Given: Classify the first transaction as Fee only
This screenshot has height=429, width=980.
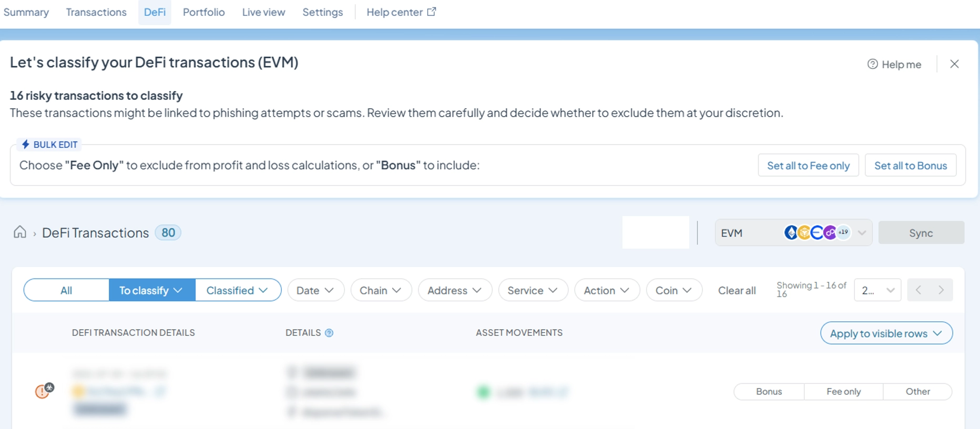Looking at the screenshot, I should pos(843,392).
